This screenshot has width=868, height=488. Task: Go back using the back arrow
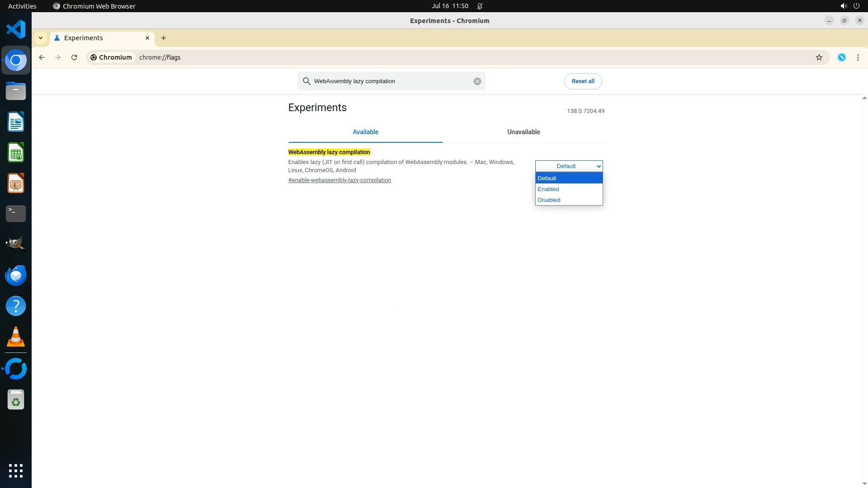tap(42, 57)
